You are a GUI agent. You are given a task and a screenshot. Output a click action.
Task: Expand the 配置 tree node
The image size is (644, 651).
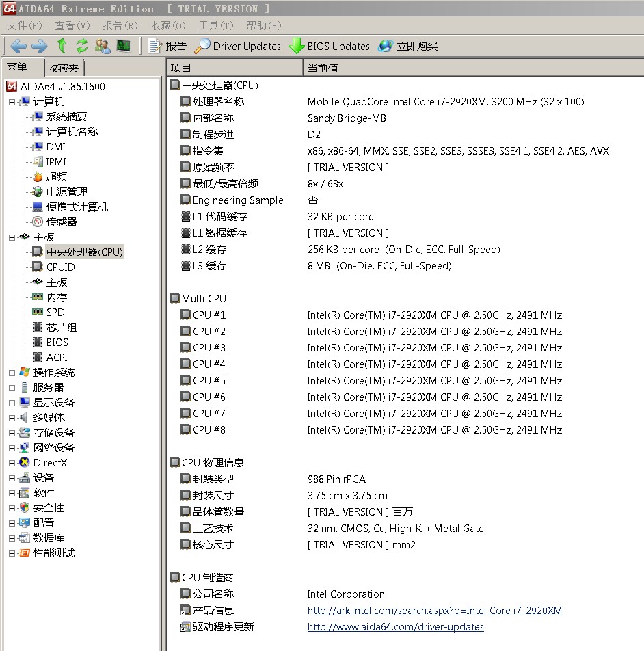click(12, 523)
